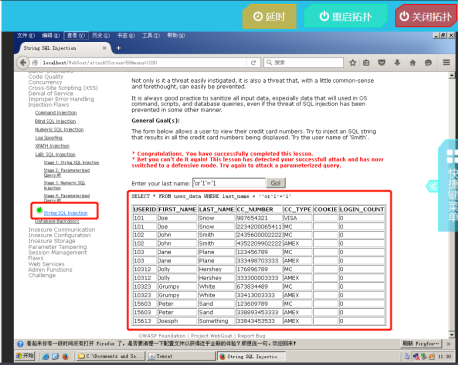This screenshot has height=365, width=458.
Task: Expand Web Services category
Action: point(46,264)
